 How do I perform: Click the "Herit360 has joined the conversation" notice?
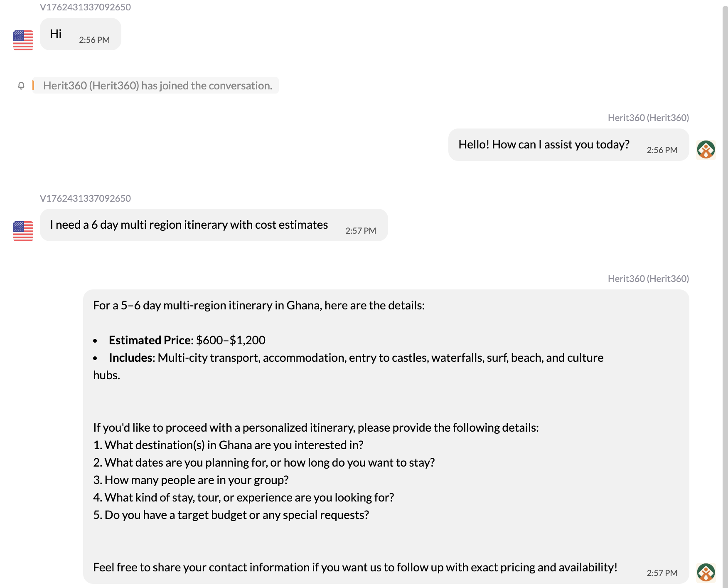pyautogui.click(x=157, y=86)
